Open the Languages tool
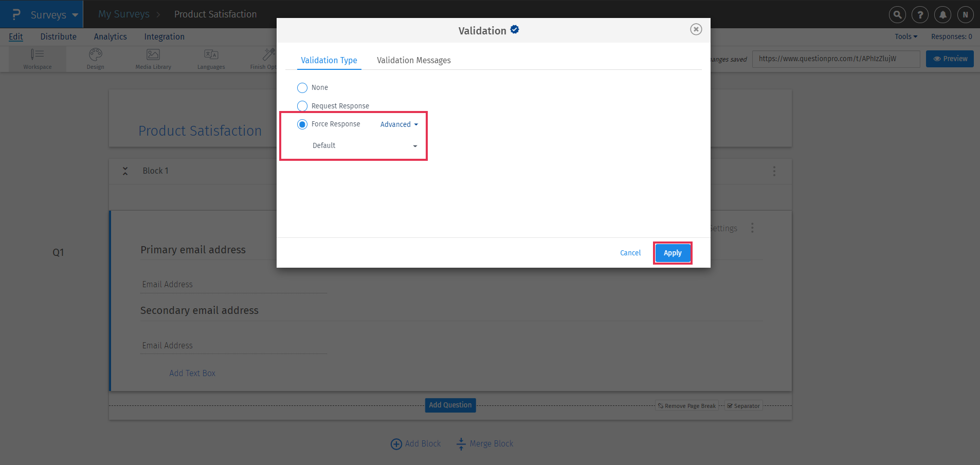The height and width of the screenshot is (465, 980). click(211, 59)
